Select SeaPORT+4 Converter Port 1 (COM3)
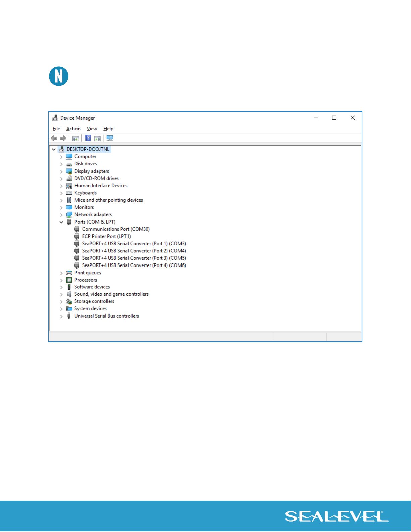 [x=134, y=244]
